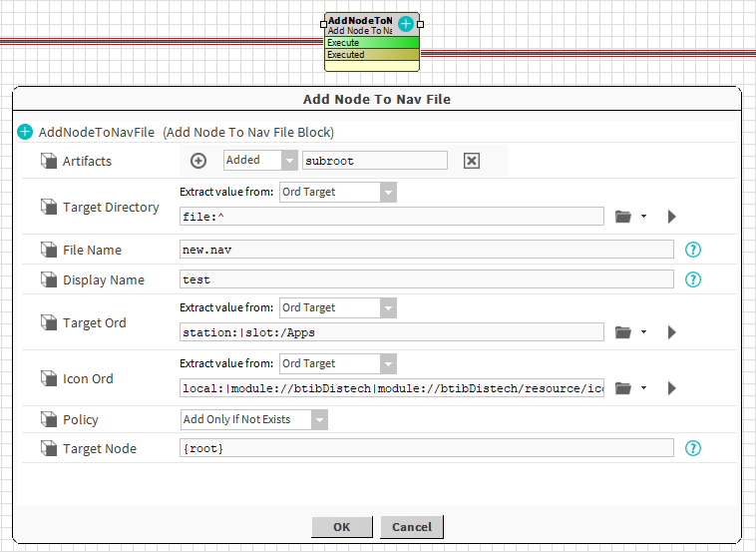Click the File Name input field
This screenshot has height=552, width=756.
(x=426, y=250)
